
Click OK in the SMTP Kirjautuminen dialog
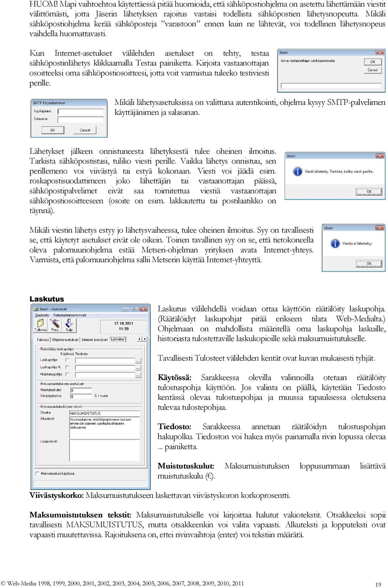(53, 130)
